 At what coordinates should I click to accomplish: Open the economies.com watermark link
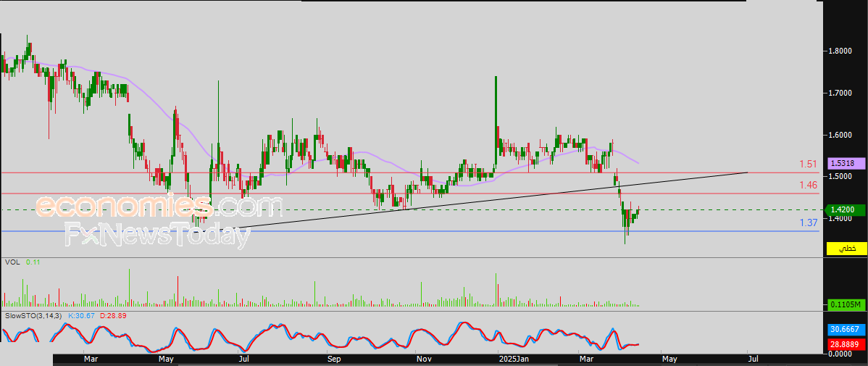158,208
